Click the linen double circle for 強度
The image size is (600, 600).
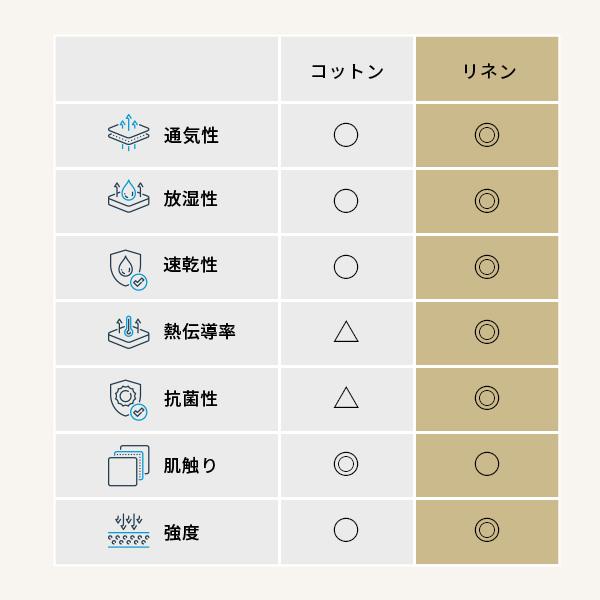(x=487, y=530)
